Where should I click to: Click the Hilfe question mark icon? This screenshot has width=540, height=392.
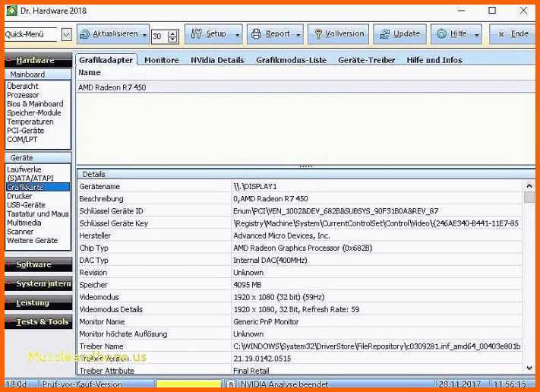pyautogui.click(x=441, y=33)
